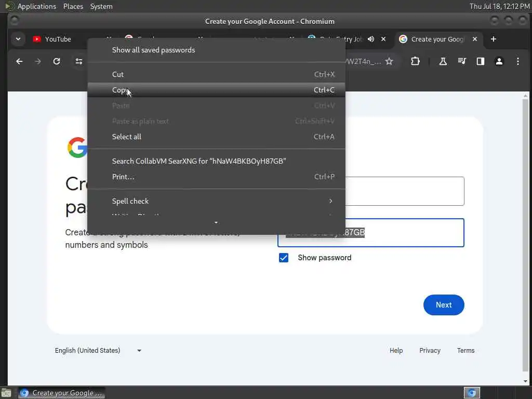Open Chromium three-dot menu
532x399 pixels.
[x=518, y=61]
